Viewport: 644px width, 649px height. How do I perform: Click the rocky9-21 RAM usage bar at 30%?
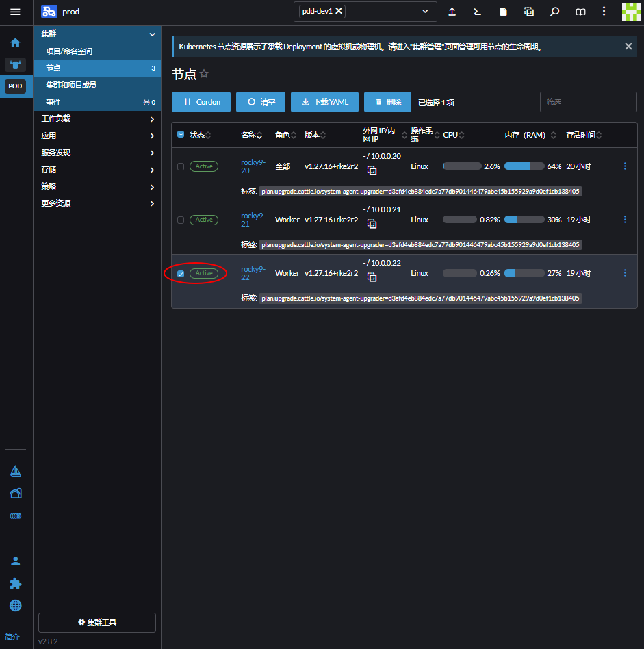point(524,220)
